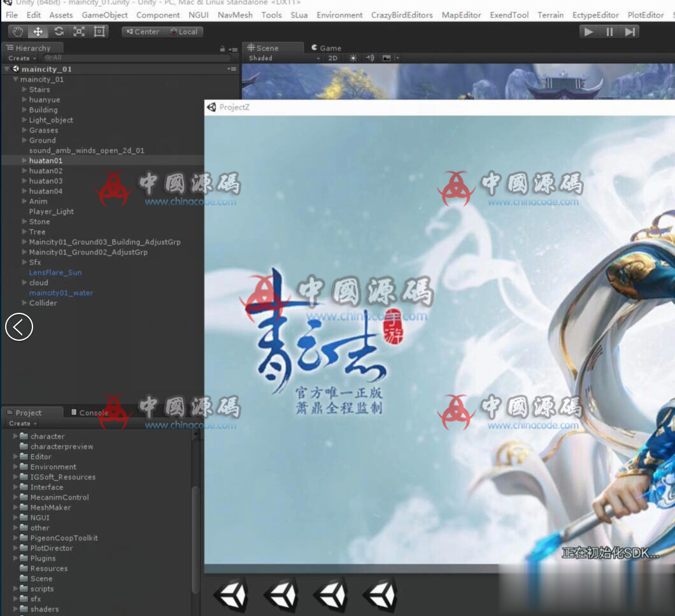Select the Move tool
Screen dimensions: 675x616
(38, 31)
